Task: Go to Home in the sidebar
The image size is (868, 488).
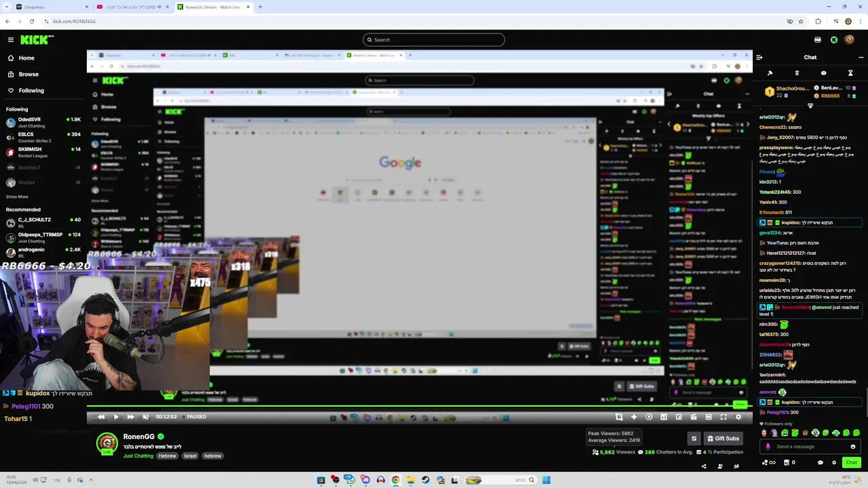Action: click(26, 58)
